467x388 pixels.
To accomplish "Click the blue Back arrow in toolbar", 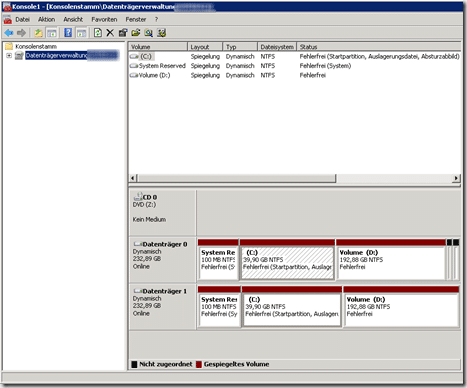I will point(9,33).
